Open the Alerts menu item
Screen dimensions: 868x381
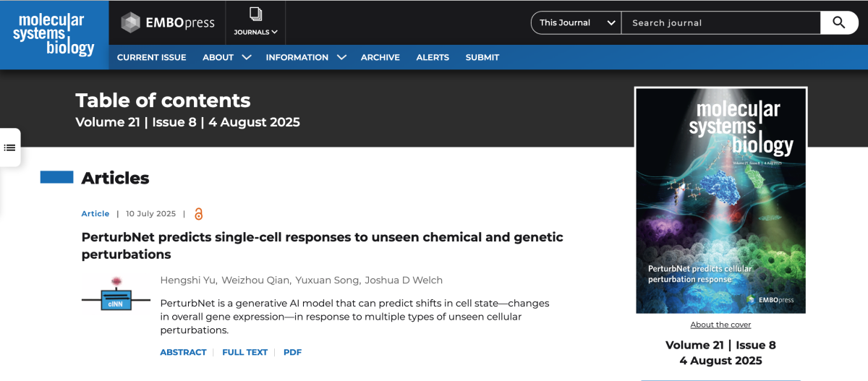(433, 57)
